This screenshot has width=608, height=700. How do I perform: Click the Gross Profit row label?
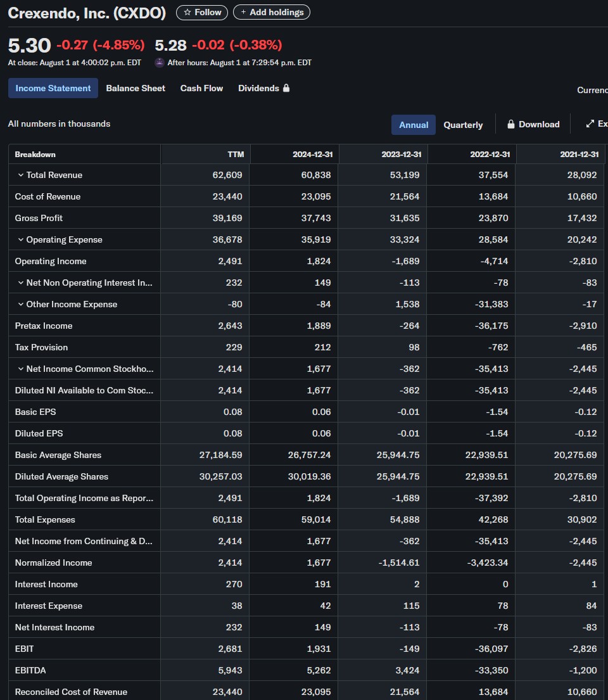tap(39, 218)
